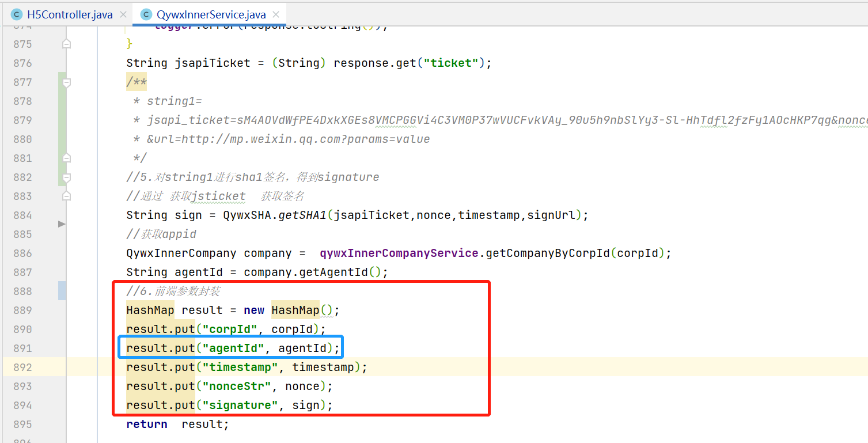Click the class icon on QywxInnerService.java tab

[x=146, y=14]
